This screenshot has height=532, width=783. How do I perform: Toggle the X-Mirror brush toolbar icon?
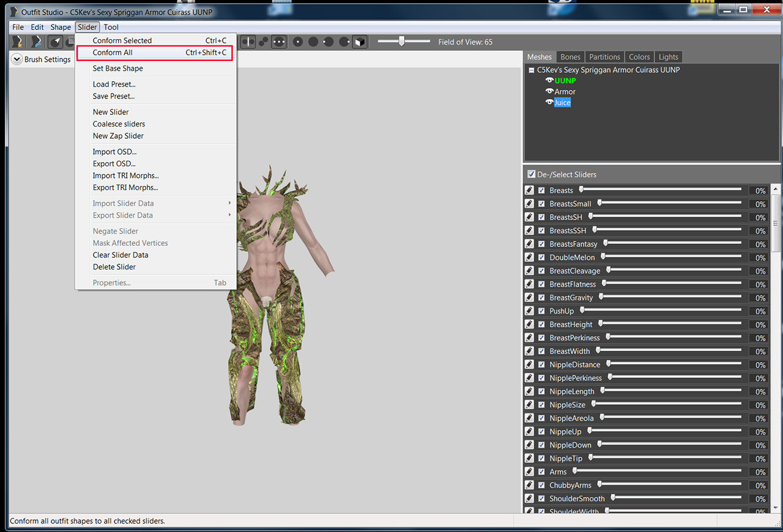(x=248, y=42)
